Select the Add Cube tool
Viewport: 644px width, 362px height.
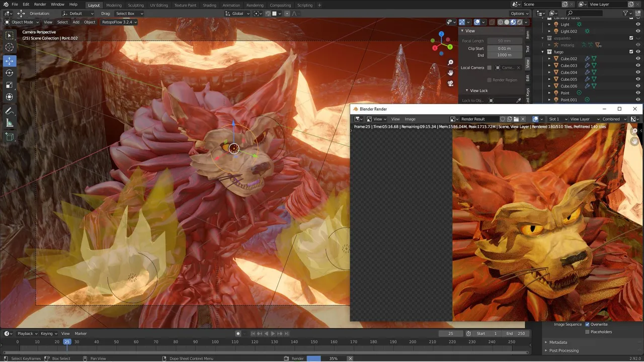pyautogui.click(x=10, y=137)
